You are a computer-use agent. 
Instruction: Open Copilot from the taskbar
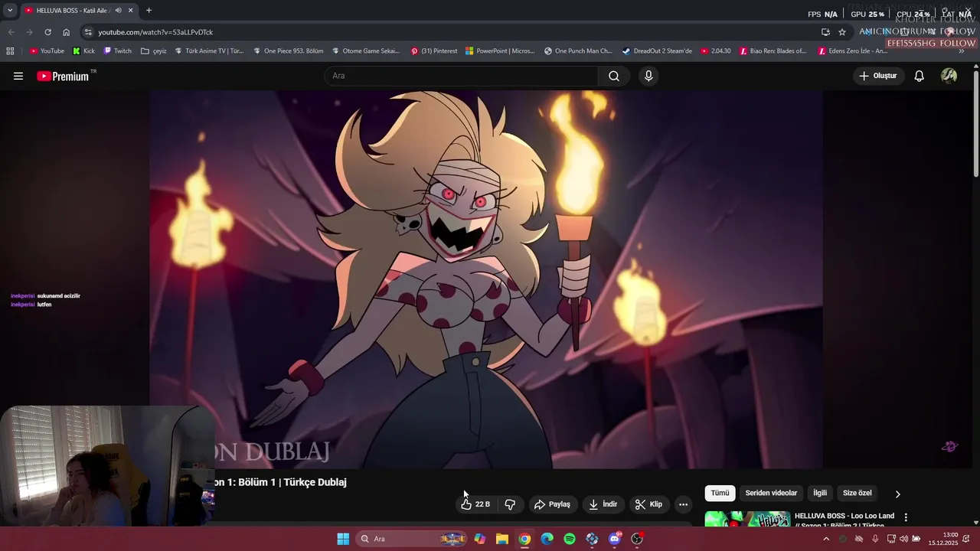pyautogui.click(x=479, y=539)
